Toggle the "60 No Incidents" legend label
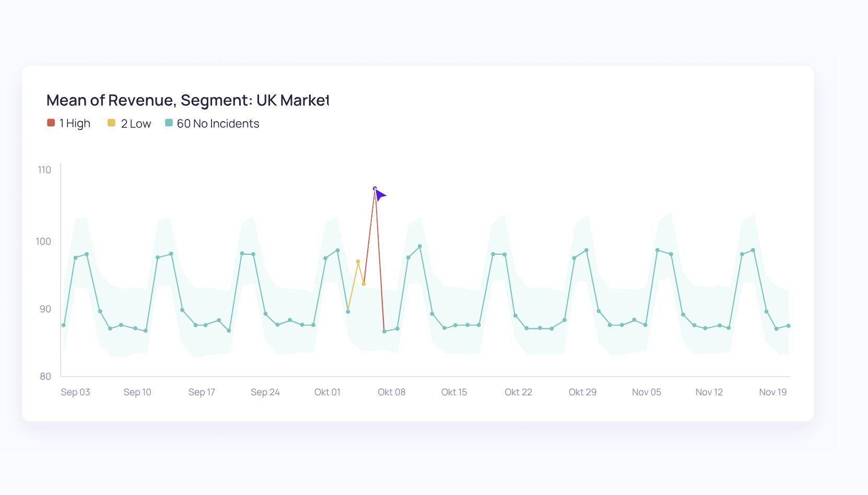Viewport: 868px width, 495px height. tap(218, 124)
